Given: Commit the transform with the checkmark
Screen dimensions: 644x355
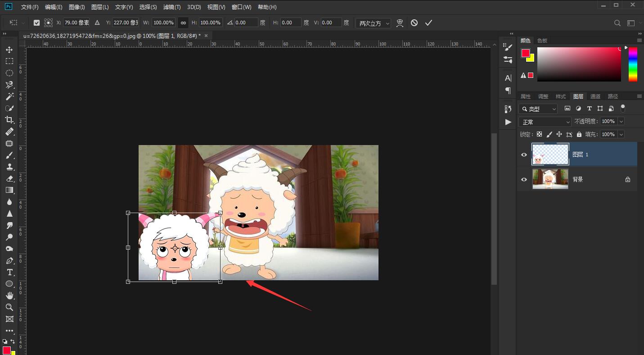Looking at the screenshot, I should pyautogui.click(x=428, y=23).
